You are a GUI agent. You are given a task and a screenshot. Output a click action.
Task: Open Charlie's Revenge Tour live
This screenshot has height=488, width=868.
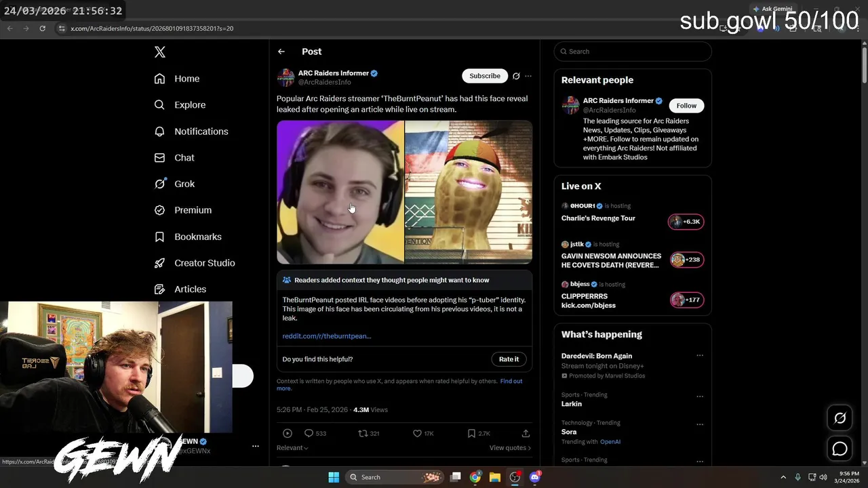pyautogui.click(x=598, y=218)
